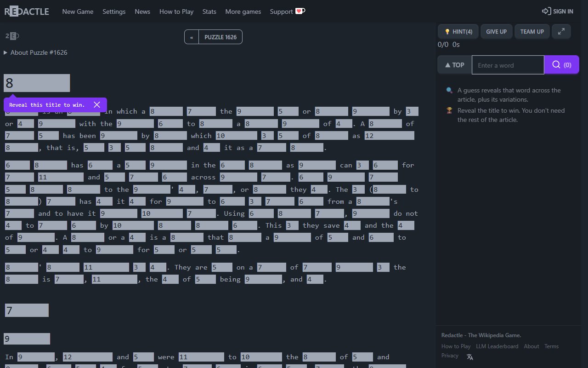This screenshot has height=368, width=588.
Task: Open the LLM Leaderboard footer link
Action: (497, 346)
